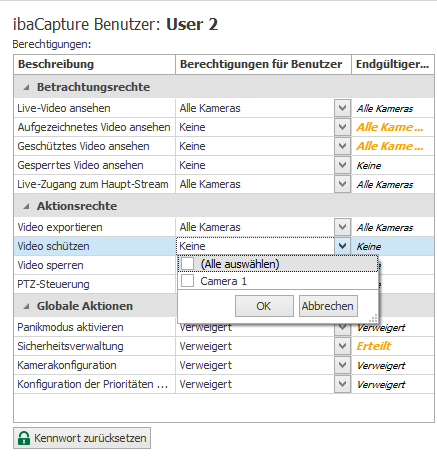Image resolution: width=437 pixels, height=458 pixels.
Task: Click the Abbrechen button in popup
Action: [x=328, y=306]
